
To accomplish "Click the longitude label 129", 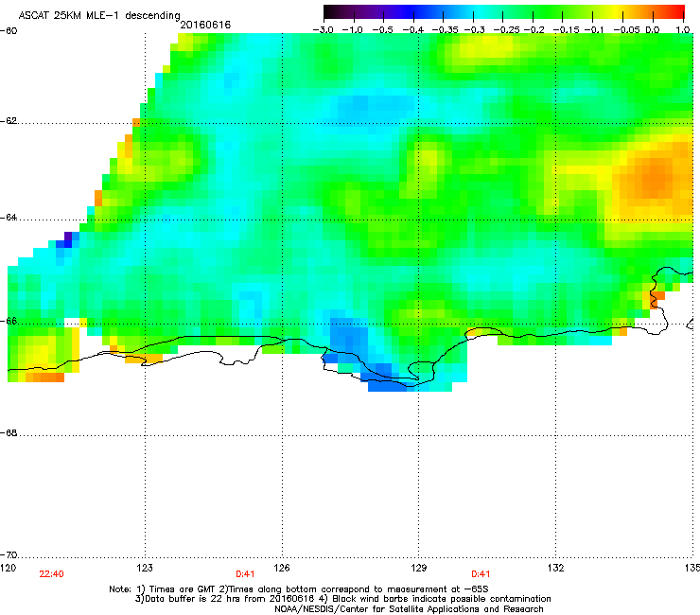I will point(419,568).
